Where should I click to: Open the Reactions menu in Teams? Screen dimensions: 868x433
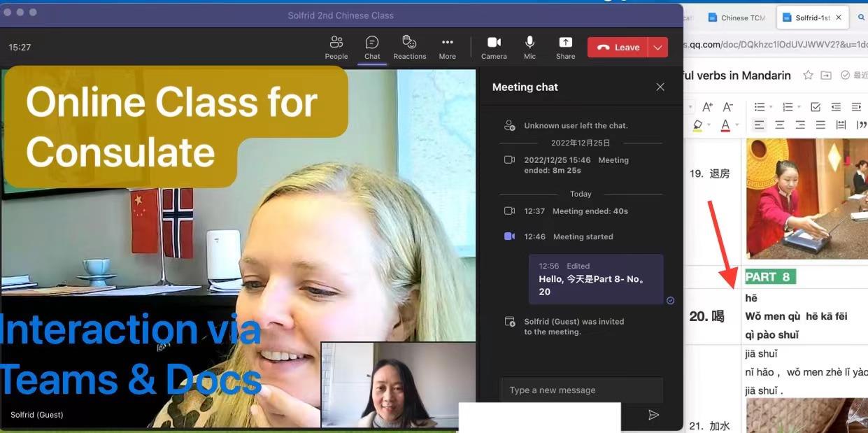coord(409,47)
